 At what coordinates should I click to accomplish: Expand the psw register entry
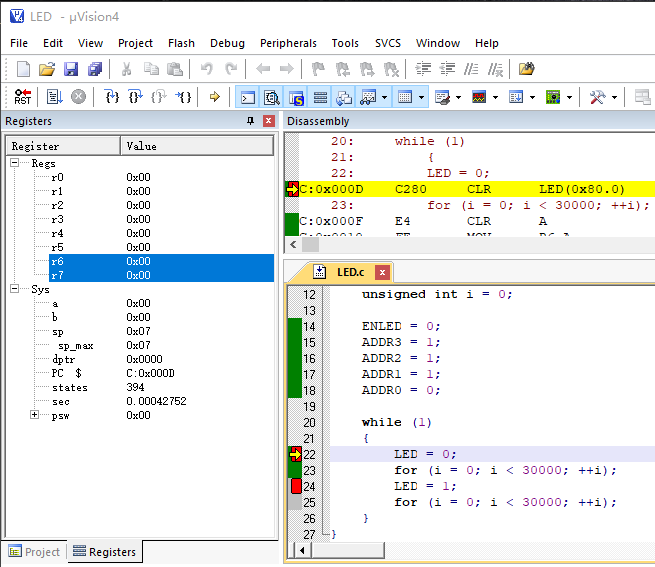pyautogui.click(x=35, y=415)
